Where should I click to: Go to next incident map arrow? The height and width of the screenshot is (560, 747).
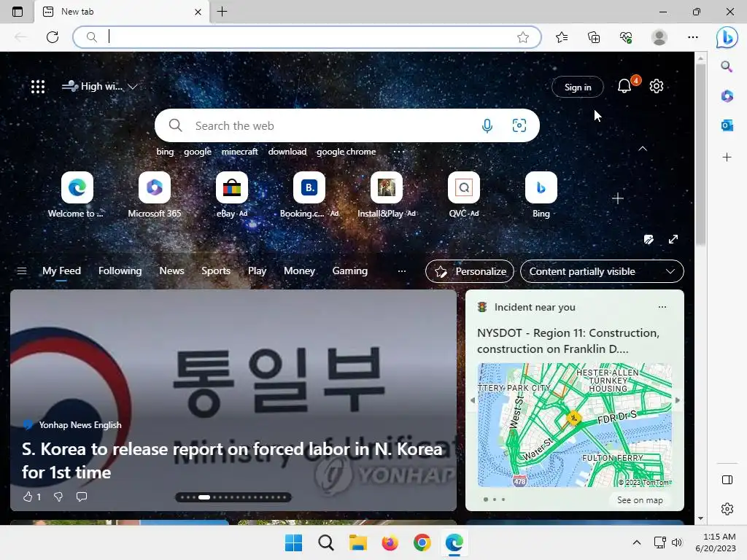(x=677, y=400)
